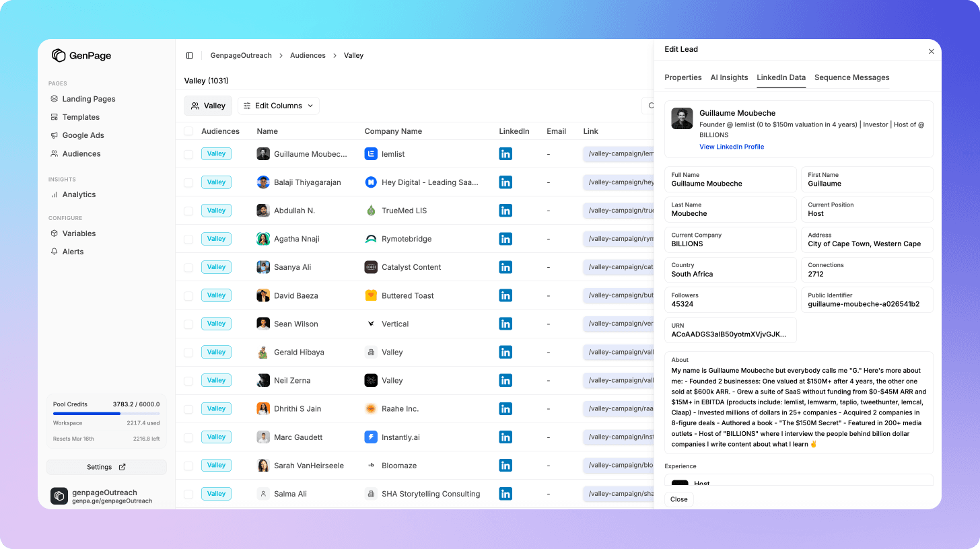Switch to the AI Insights tab

pos(729,77)
